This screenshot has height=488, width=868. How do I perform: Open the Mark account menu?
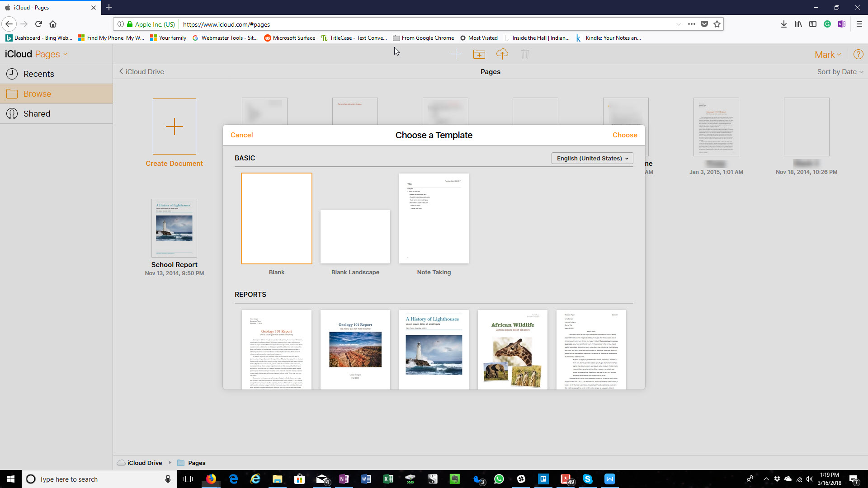(827, 54)
